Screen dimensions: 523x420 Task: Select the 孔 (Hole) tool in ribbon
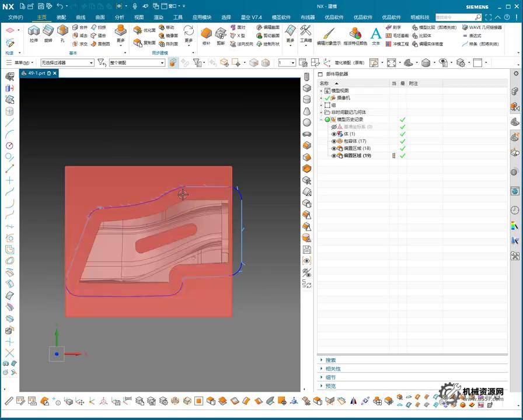pyautogui.click(x=62, y=31)
